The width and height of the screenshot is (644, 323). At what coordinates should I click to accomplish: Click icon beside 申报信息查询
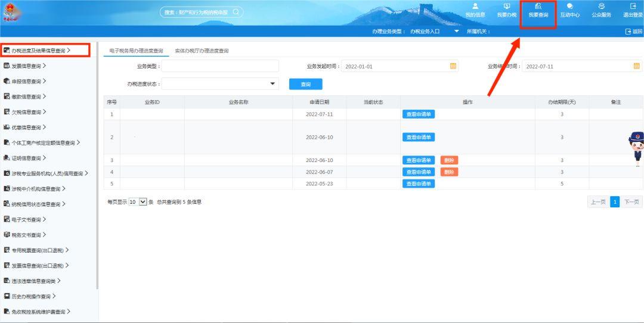(7, 81)
